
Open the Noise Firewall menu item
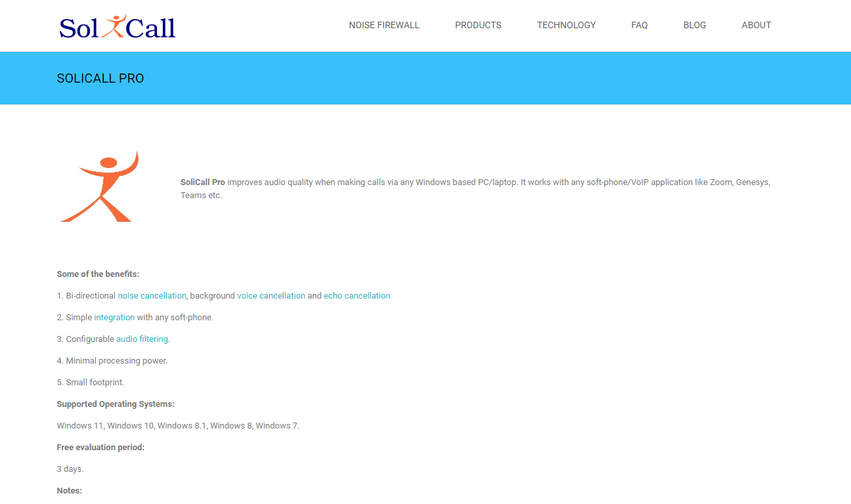click(383, 25)
